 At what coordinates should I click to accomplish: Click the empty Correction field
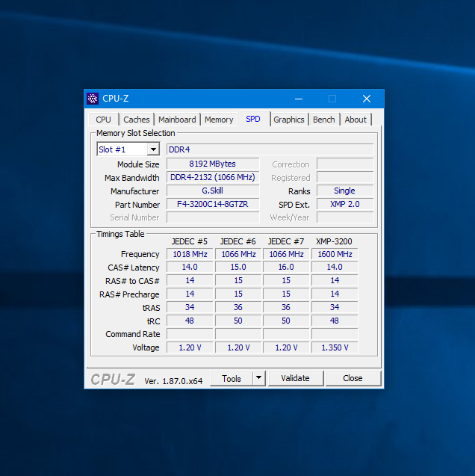pos(345,164)
